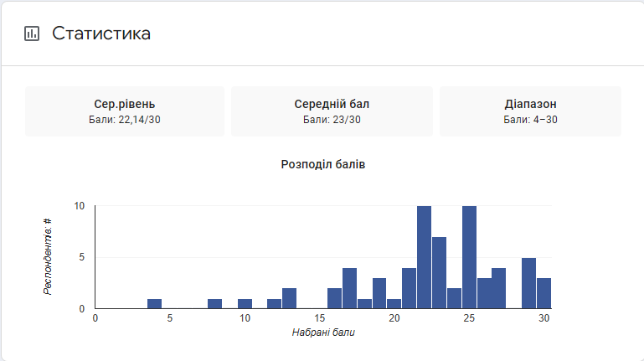The height and width of the screenshot is (361, 644).
Task: Click the Розподіл балів chart title
Action: 323,164
